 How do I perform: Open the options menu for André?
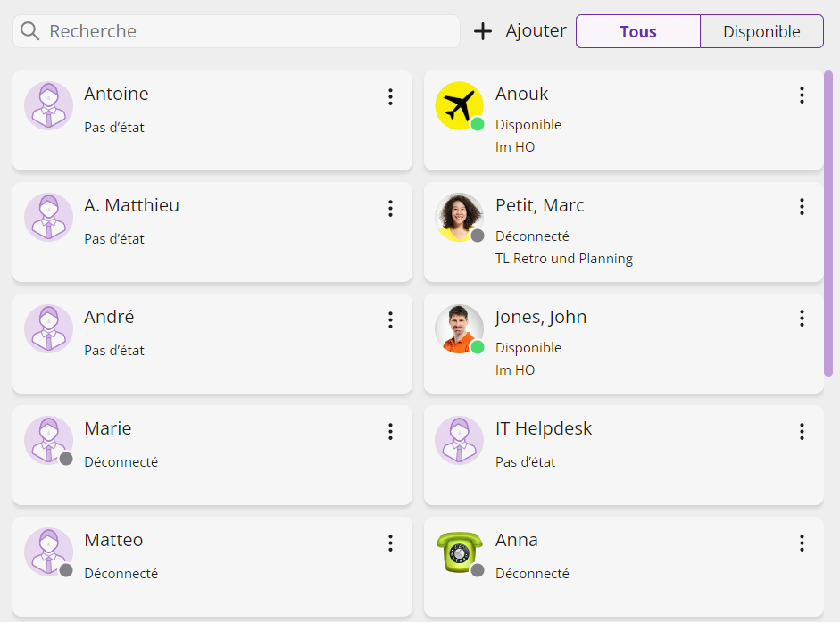390,320
